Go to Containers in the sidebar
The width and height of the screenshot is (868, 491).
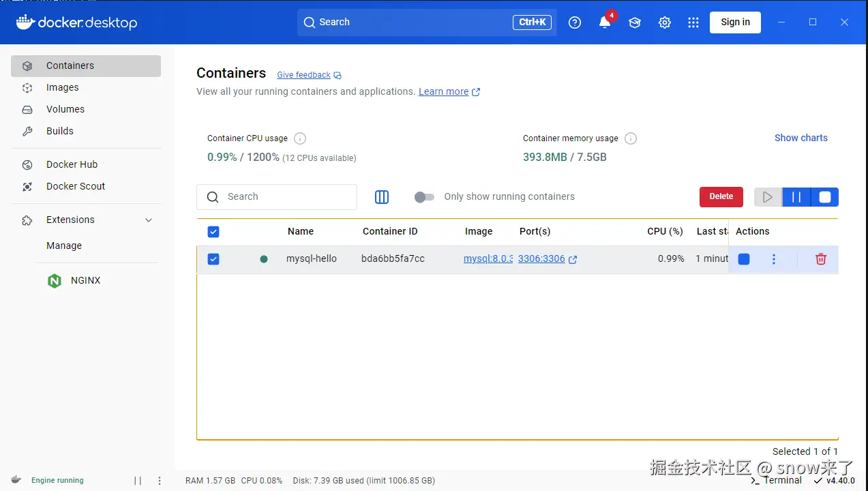pos(86,66)
